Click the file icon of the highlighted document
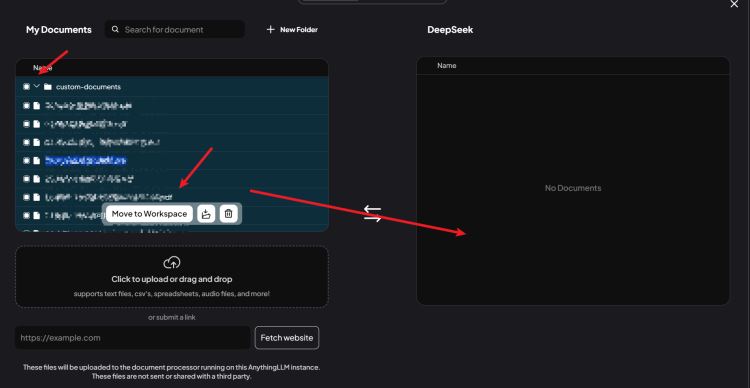Image resolution: width=750 pixels, height=388 pixels. click(x=36, y=161)
